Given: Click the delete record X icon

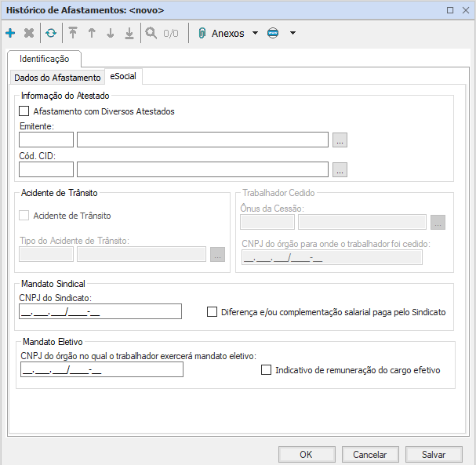Looking at the screenshot, I should pyautogui.click(x=29, y=34).
